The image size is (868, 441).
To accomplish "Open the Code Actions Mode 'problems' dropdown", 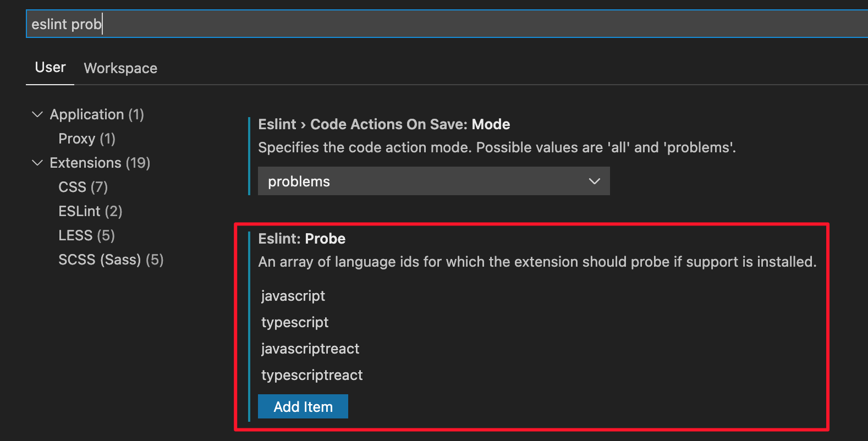I will [433, 181].
